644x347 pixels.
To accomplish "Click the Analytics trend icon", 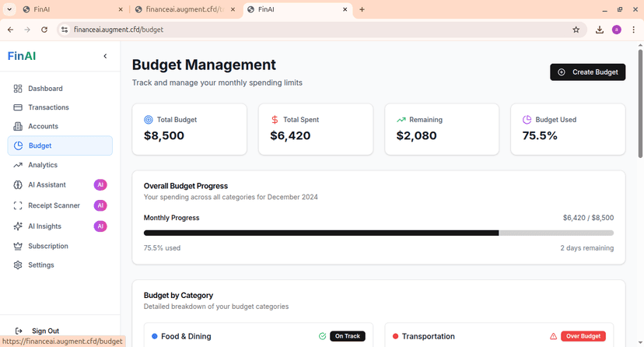I will (x=18, y=165).
